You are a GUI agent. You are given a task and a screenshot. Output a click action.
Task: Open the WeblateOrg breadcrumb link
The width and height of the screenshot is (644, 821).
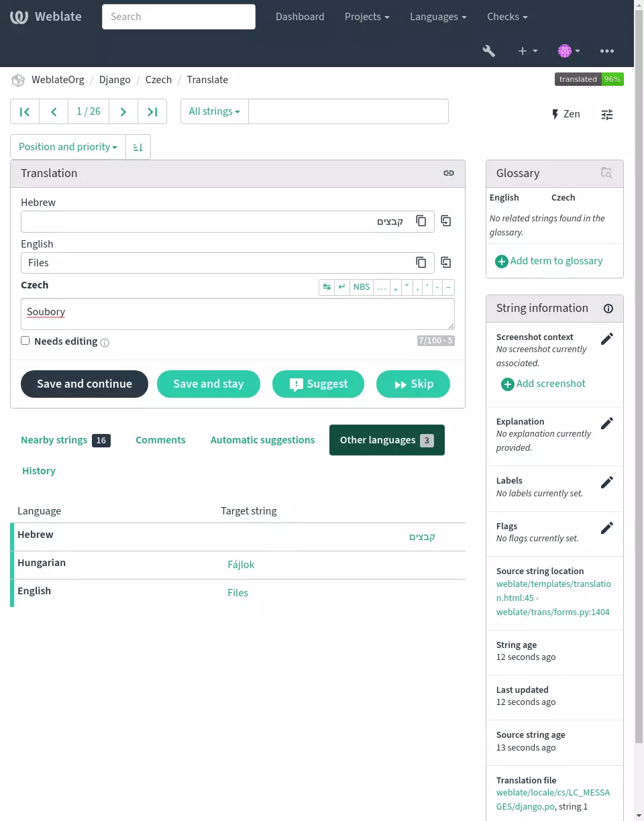click(x=58, y=80)
